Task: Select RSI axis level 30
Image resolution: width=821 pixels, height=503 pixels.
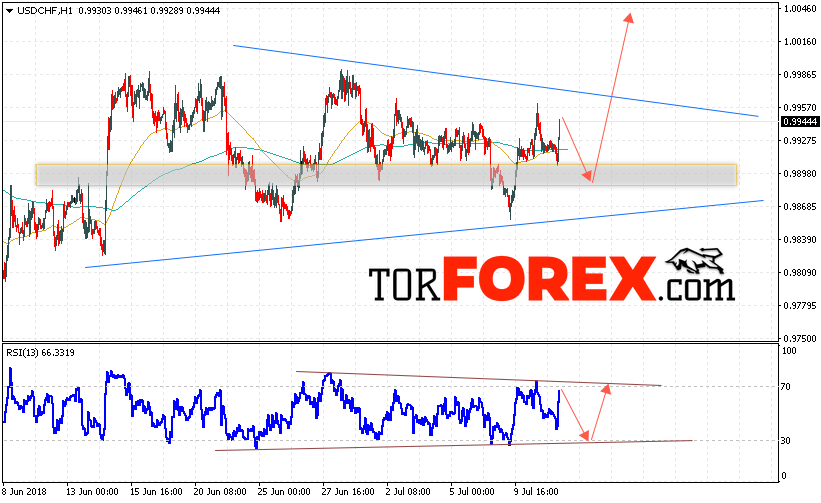Action: point(785,441)
